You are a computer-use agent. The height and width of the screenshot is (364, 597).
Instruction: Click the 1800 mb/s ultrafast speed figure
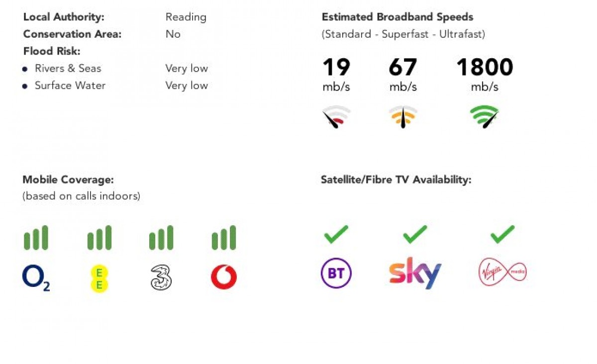485,74
